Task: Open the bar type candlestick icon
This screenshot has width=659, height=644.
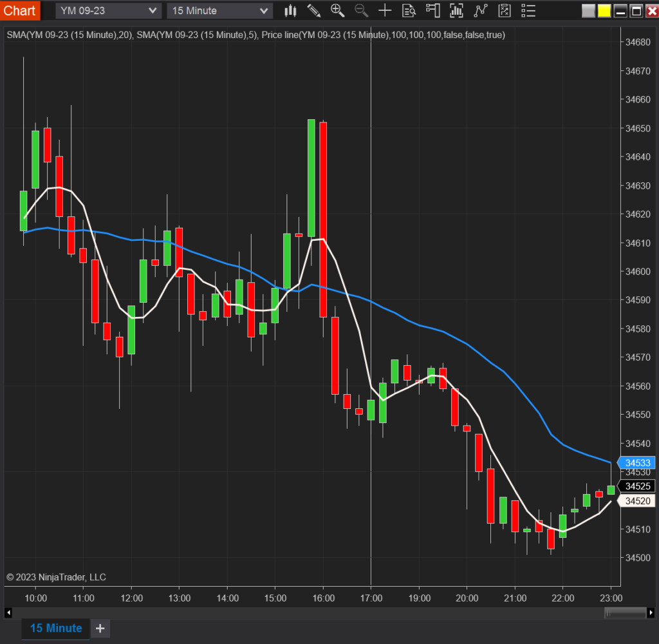Action: point(290,10)
